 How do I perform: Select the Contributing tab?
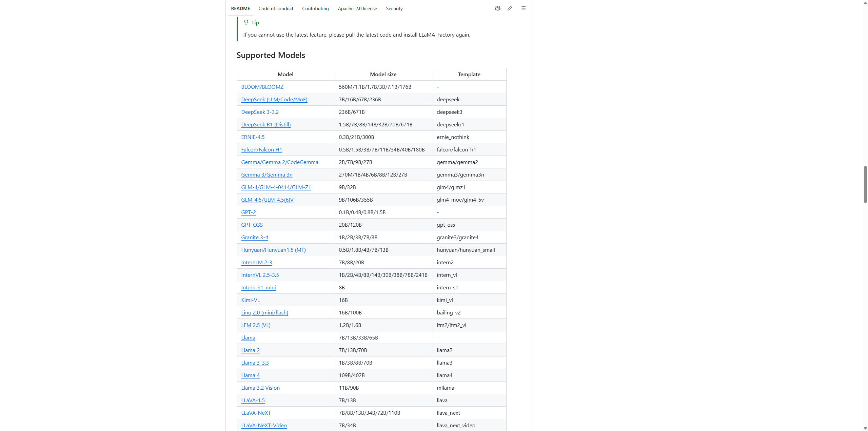[315, 8]
